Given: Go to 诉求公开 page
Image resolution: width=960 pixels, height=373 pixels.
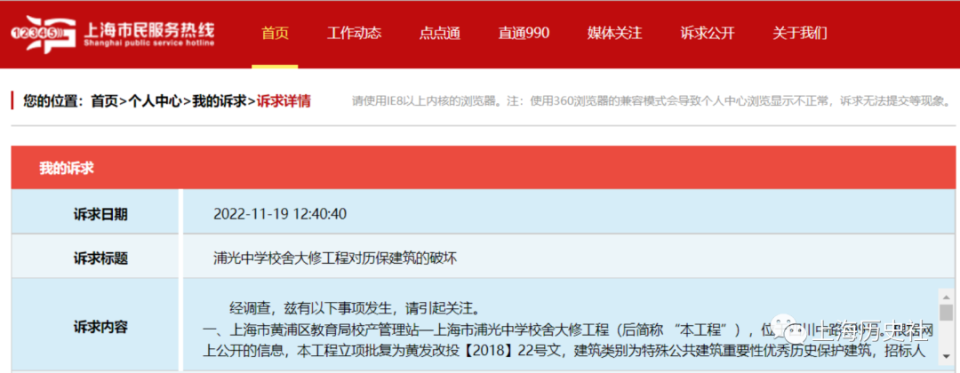Looking at the screenshot, I should coord(707,33).
